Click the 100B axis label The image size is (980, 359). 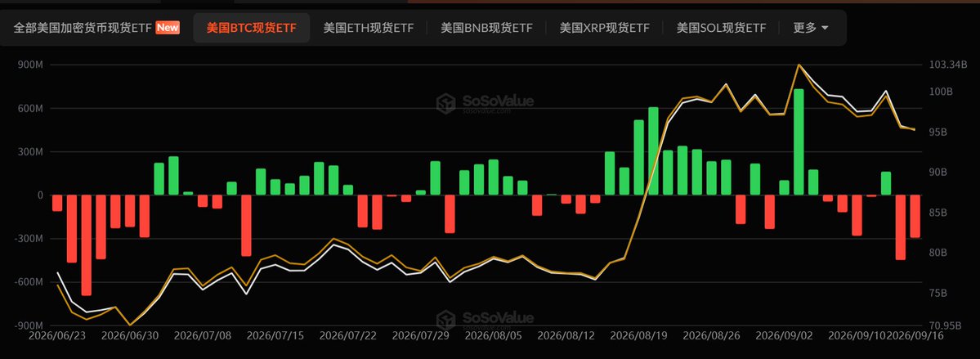(941, 92)
